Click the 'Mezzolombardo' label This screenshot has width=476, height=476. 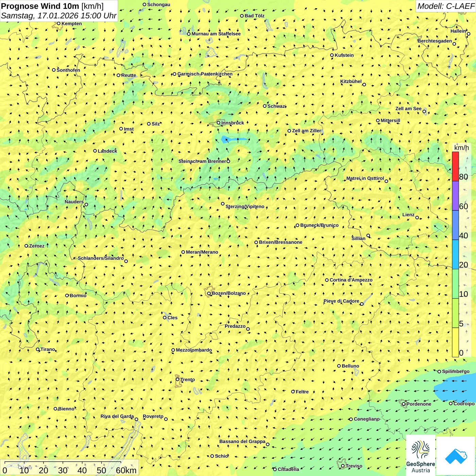pos(194,350)
